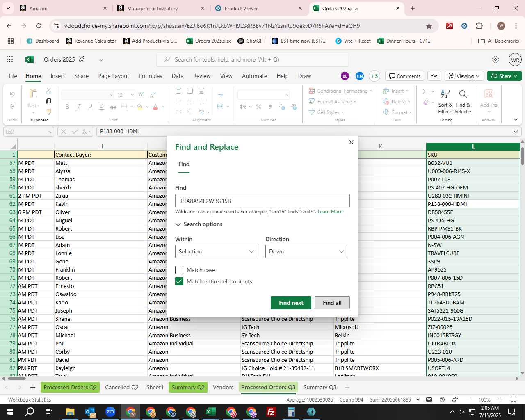Reload the page in Chrome

39,26
